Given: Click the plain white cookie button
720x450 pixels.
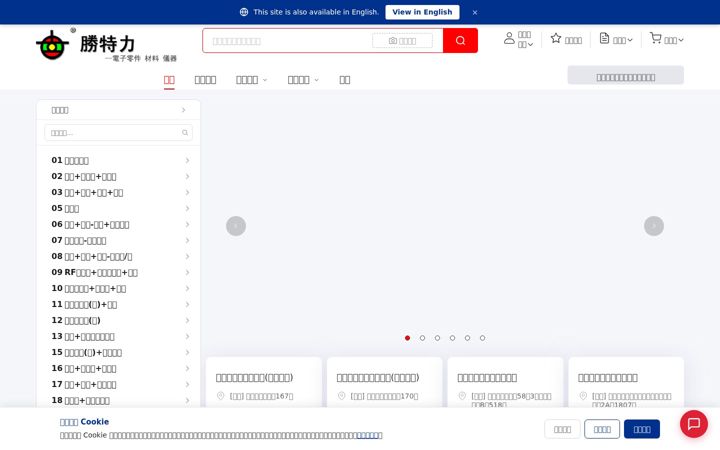Looking at the screenshot, I should click(x=562, y=429).
